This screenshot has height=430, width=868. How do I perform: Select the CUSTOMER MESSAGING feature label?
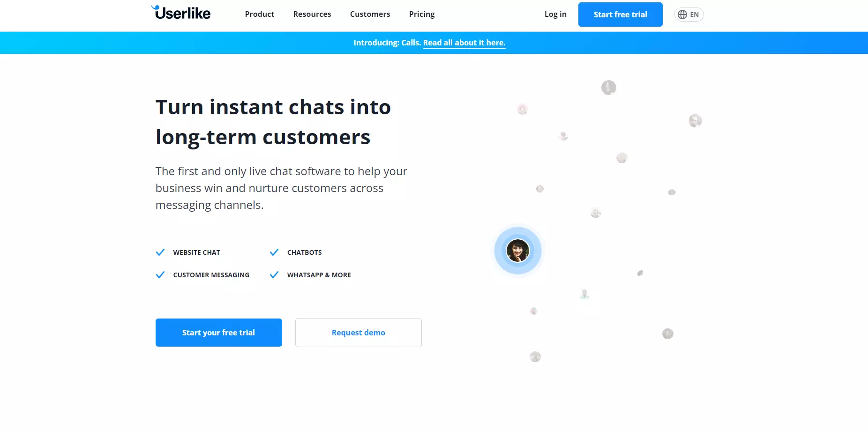pos(211,275)
